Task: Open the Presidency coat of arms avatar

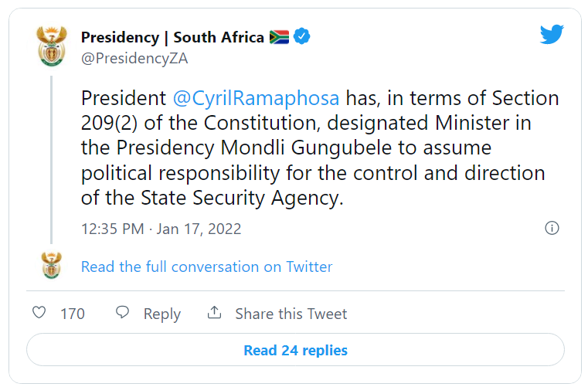Action: pyautogui.click(x=52, y=46)
